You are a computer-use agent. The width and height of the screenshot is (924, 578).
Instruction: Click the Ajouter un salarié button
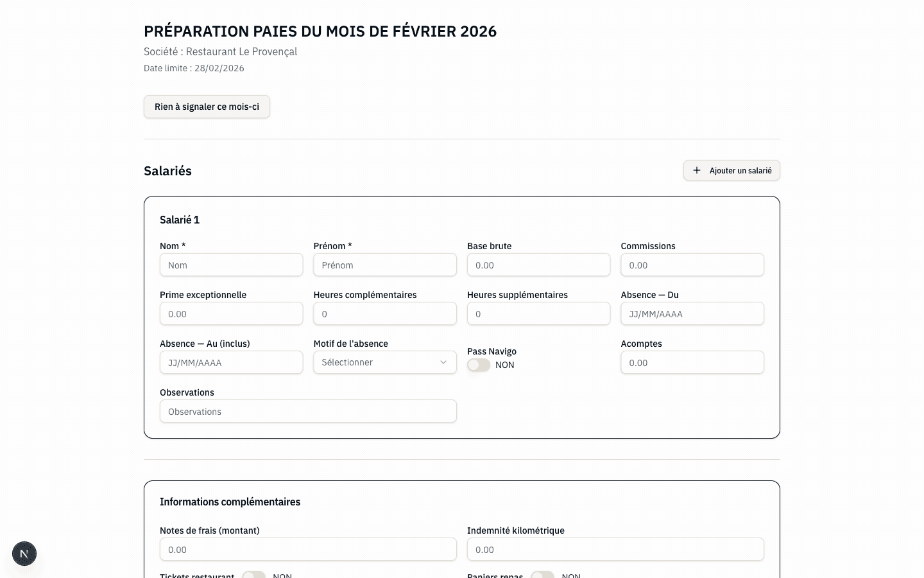coord(732,170)
